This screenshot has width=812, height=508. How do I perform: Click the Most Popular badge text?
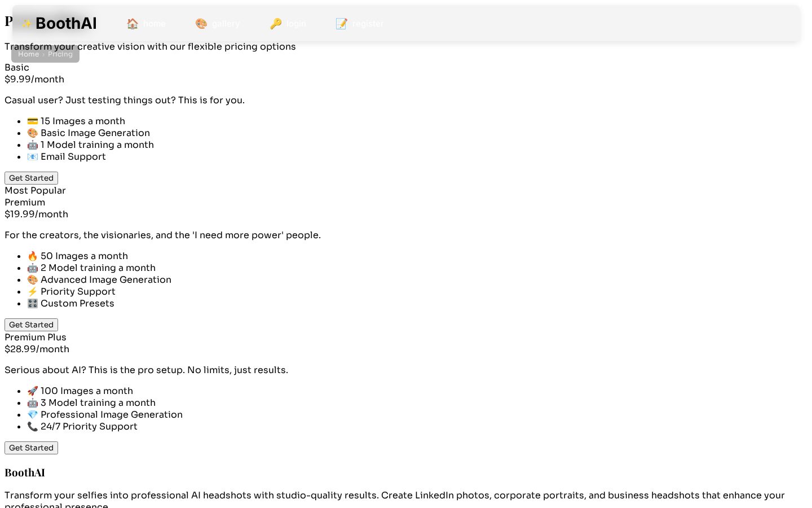coord(35,190)
